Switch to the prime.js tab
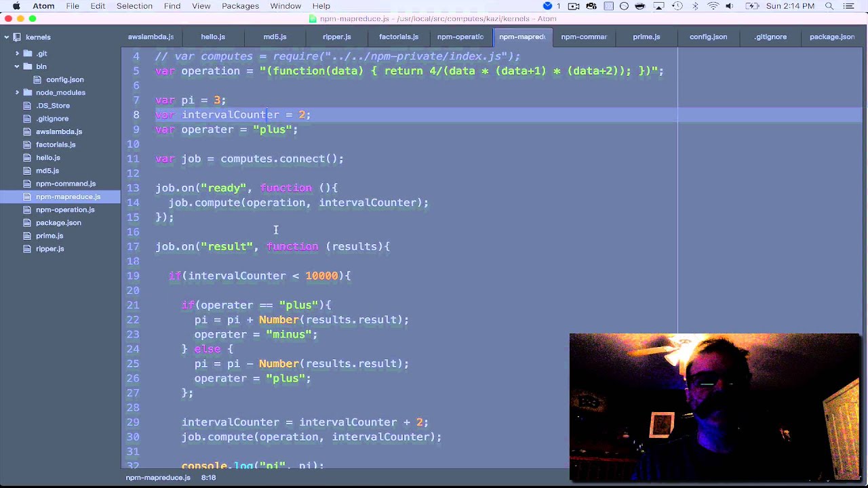This screenshot has height=488, width=868. click(646, 37)
